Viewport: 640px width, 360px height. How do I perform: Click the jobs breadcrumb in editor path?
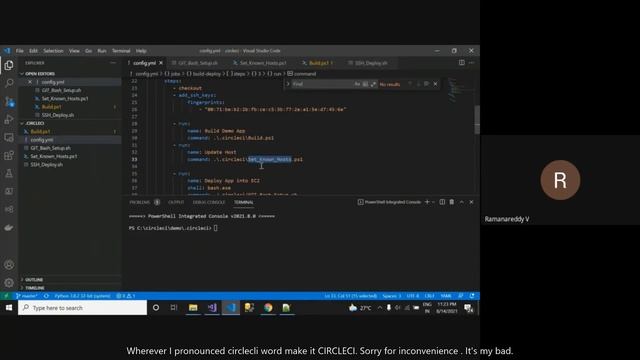click(x=173, y=74)
